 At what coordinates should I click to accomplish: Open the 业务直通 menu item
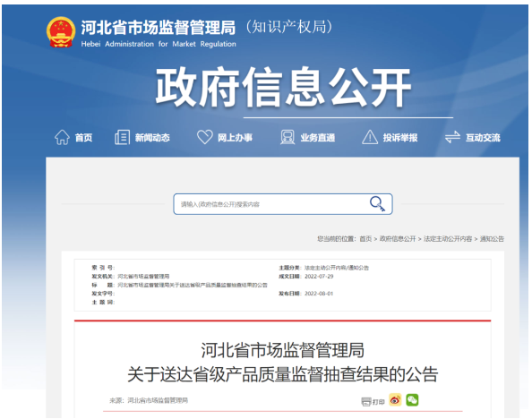click(318, 138)
